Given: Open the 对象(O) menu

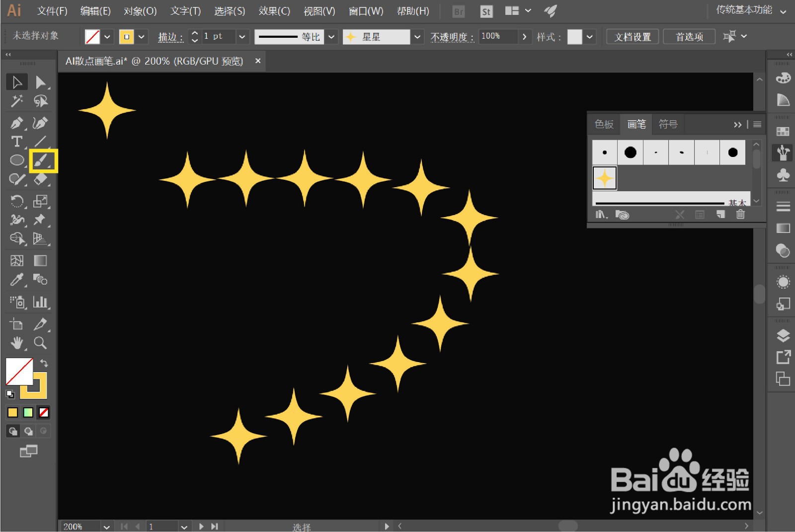Looking at the screenshot, I should pyautogui.click(x=140, y=11).
